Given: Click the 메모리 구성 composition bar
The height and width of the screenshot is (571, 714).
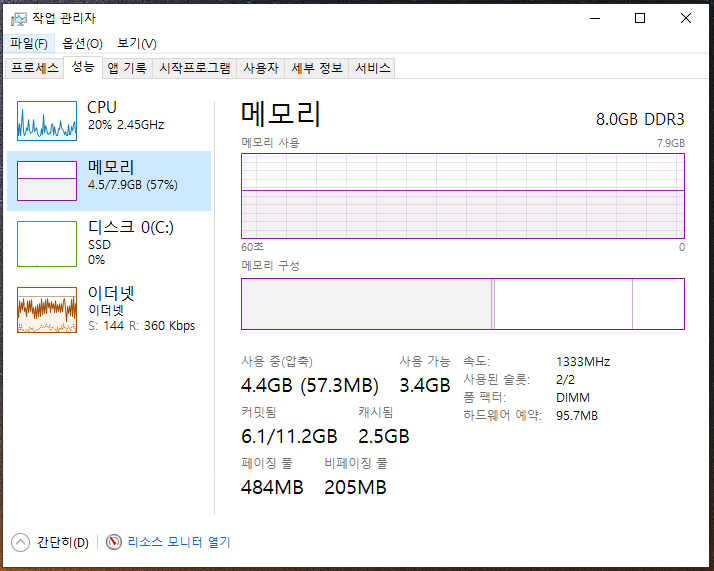Looking at the screenshot, I should click(463, 304).
